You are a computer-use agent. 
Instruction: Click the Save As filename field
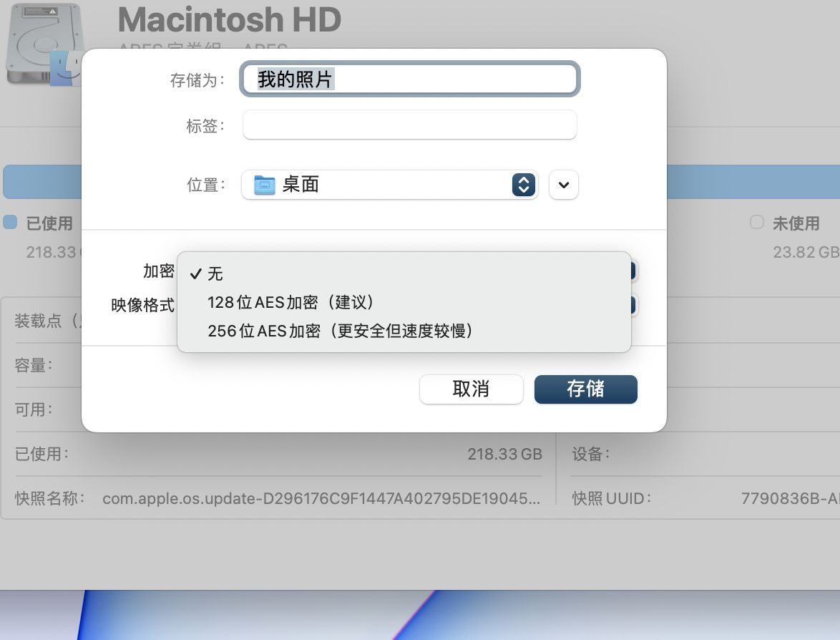410,79
